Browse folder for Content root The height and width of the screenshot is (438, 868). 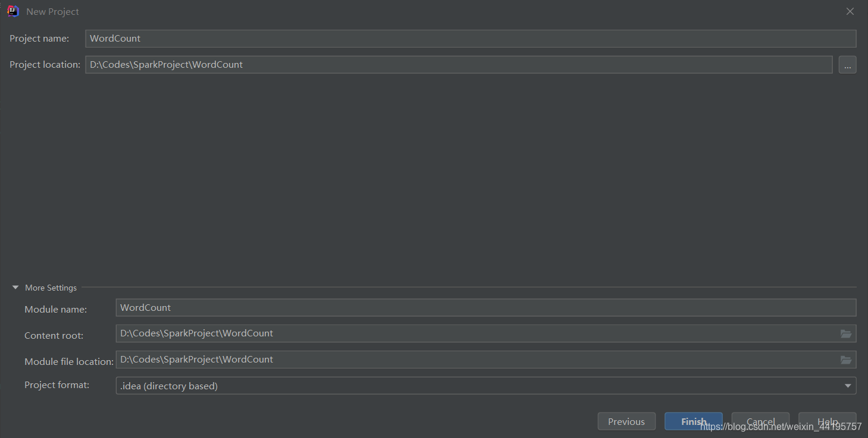point(846,333)
